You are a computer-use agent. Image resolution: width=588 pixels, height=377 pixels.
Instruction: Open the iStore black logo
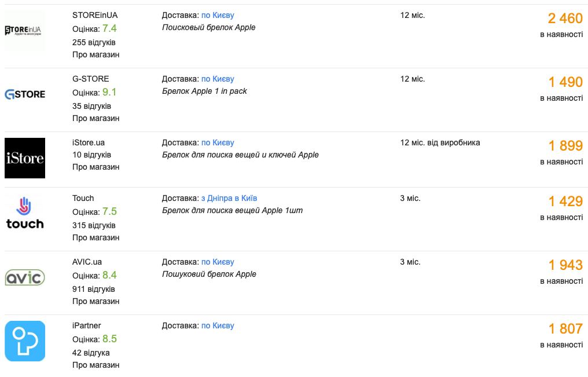(x=25, y=158)
